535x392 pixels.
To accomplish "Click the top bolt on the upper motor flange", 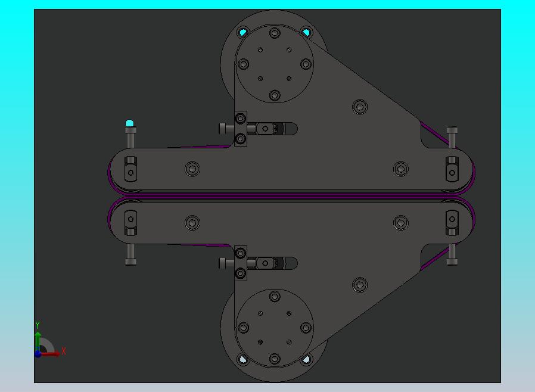I will [x=275, y=33].
